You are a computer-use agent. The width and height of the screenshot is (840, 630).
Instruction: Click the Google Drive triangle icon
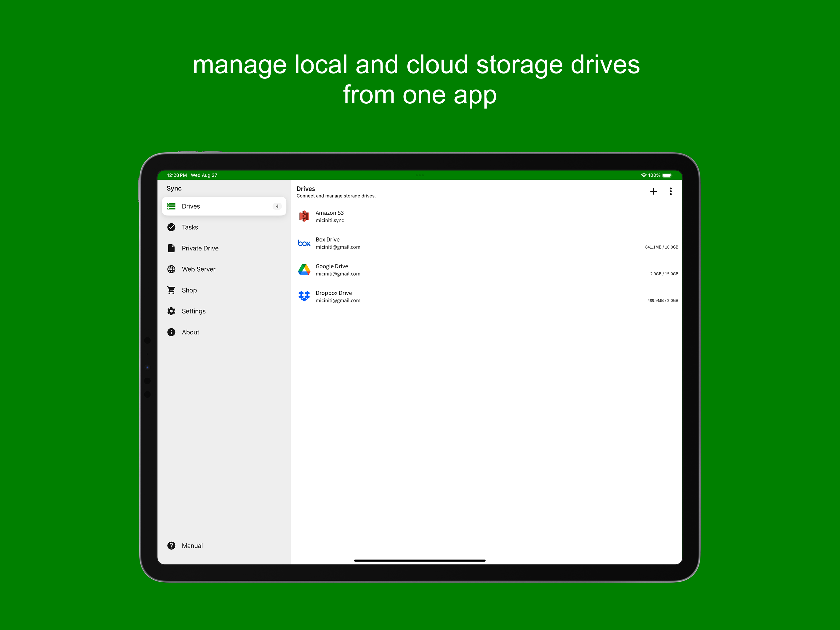304,269
